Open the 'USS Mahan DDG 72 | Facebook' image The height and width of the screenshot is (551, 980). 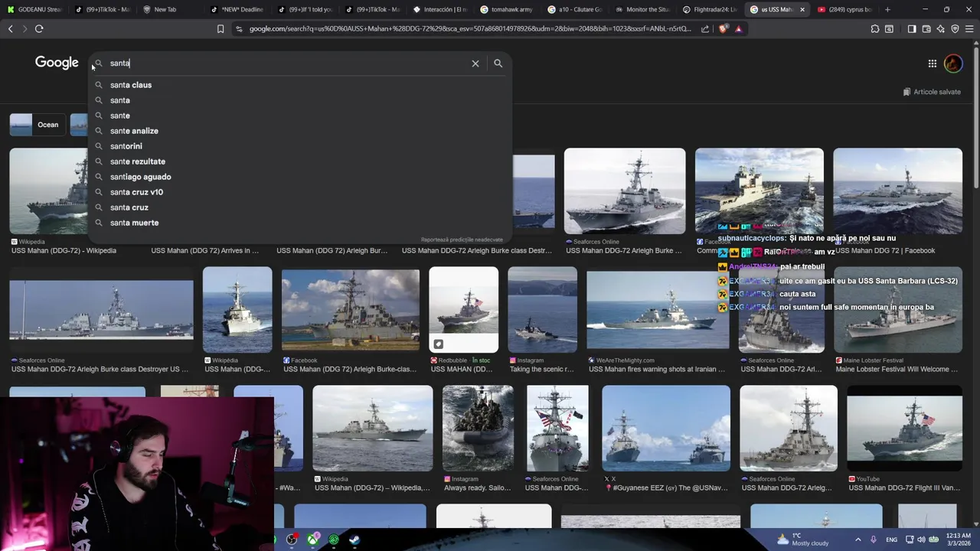tap(897, 191)
